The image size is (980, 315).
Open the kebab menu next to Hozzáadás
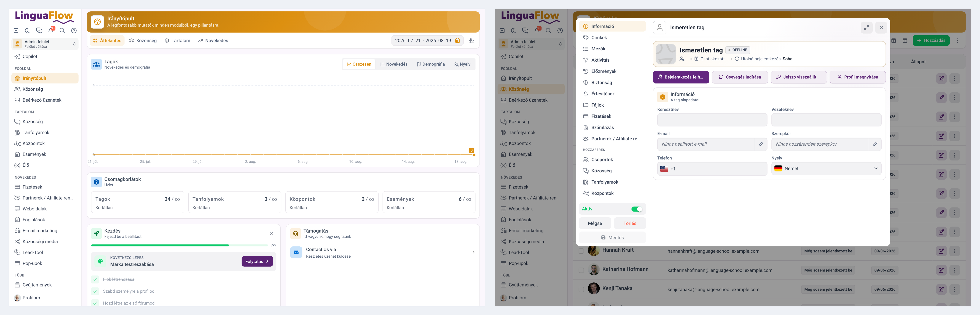tap(958, 41)
